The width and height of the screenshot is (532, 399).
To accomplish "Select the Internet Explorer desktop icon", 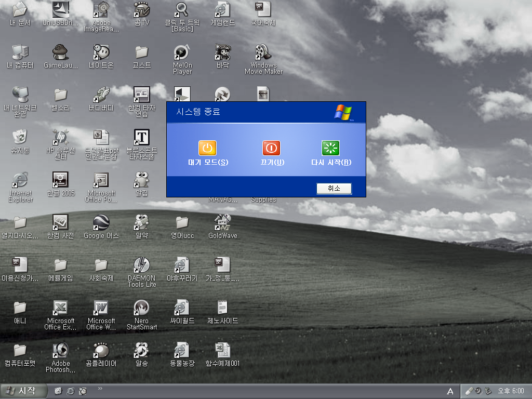I will point(20,188).
